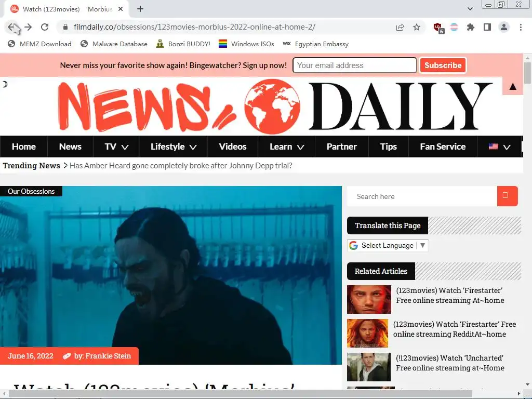Click the Subscribe button
This screenshot has height=399, width=532.
443,65
